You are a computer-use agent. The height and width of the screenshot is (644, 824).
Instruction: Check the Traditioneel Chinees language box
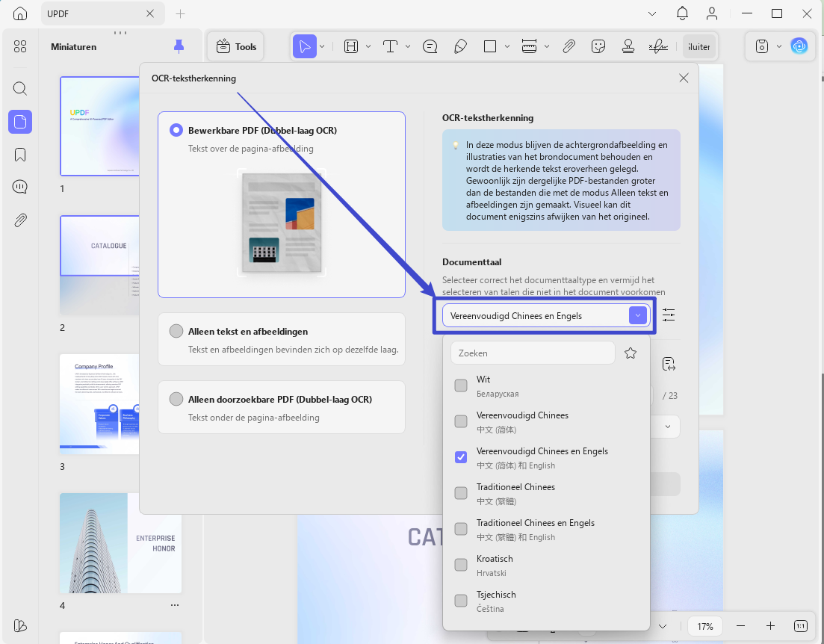click(461, 493)
